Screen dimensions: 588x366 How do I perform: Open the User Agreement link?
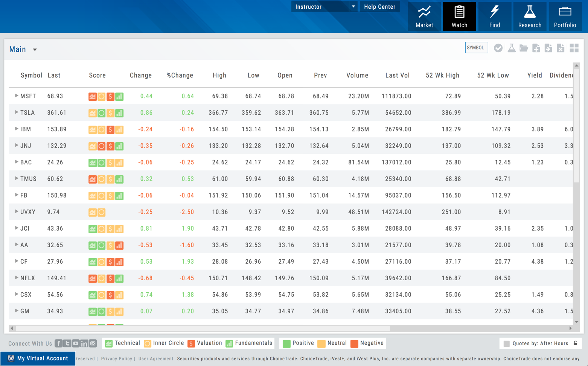(156, 359)
